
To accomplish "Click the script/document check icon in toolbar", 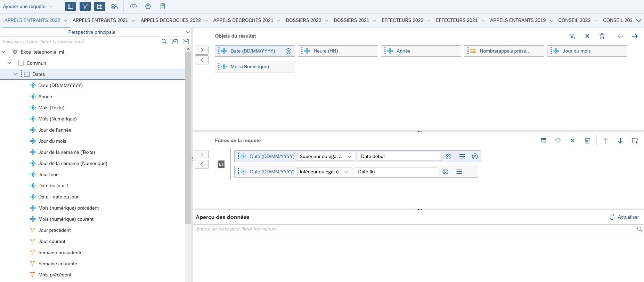I will click(163, 6).
